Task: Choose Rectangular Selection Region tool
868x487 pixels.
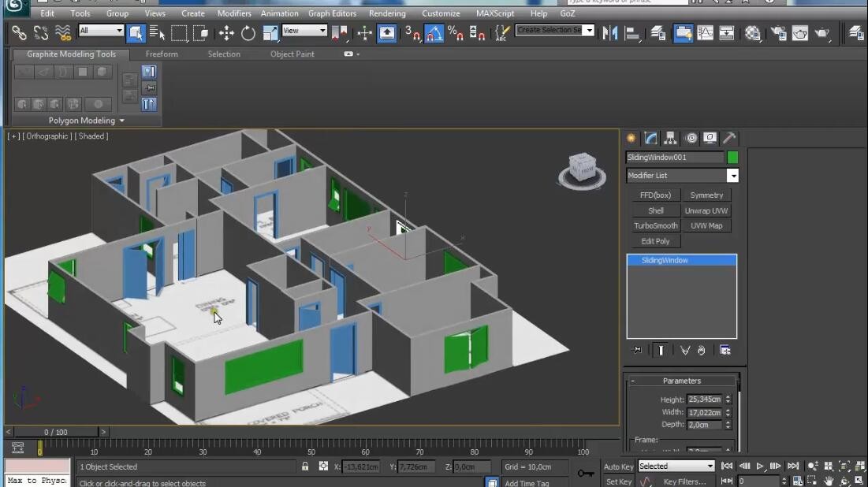Action: [179, 33]
